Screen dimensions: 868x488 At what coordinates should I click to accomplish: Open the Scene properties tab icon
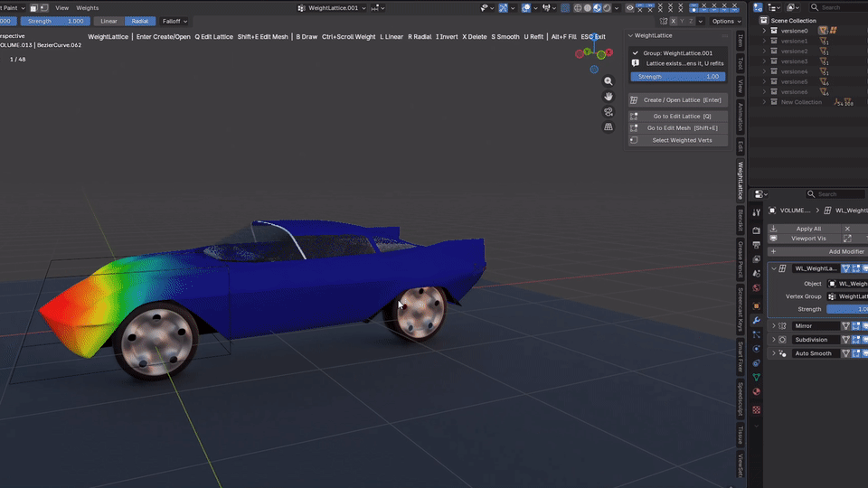pyautogui.click(x=756, y=273)
